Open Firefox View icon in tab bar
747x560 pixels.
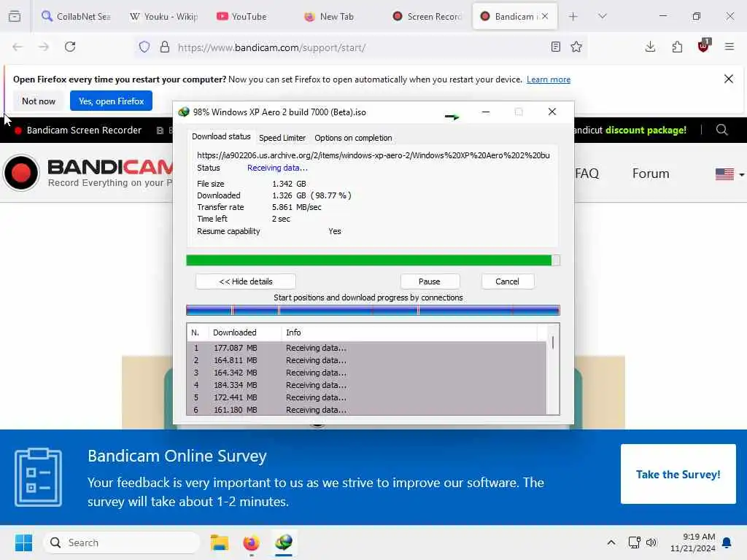coord(15,16)
